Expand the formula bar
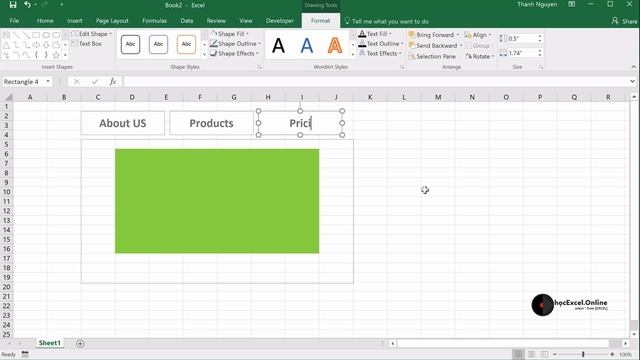This screenshot has width=640, height=360. coord(632,82)
